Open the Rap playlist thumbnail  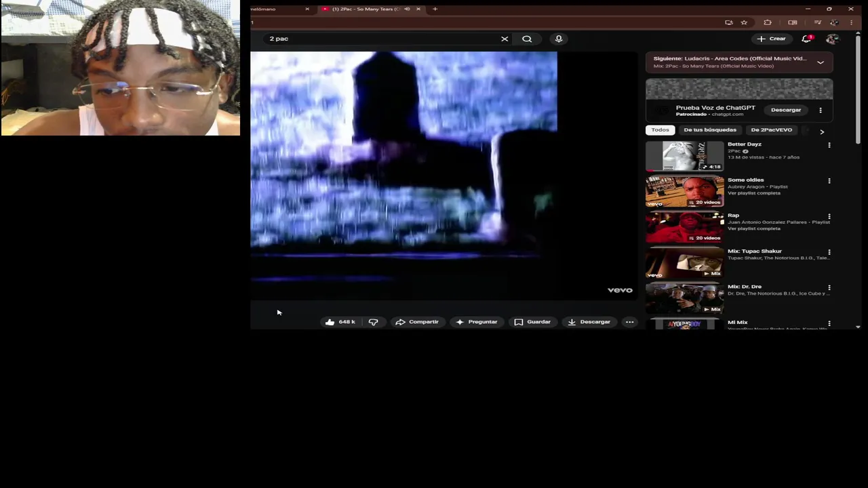[x=685, y=227]
